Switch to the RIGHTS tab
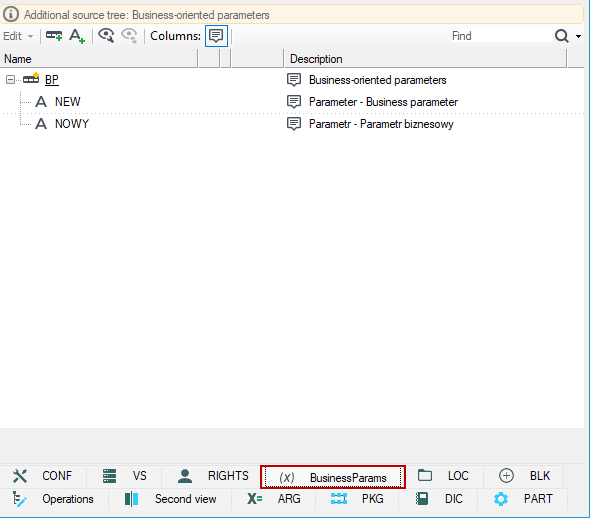Image resolution: width=591 pixels, height=518 pixels. (211, 476)
